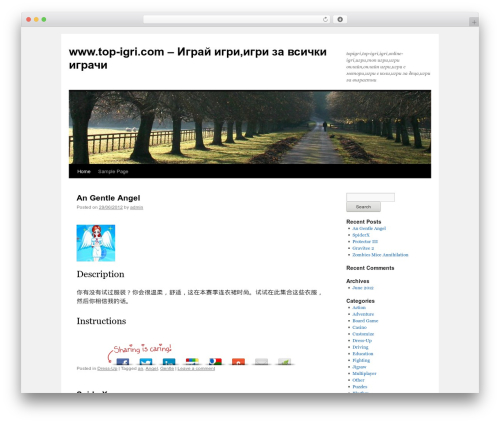Open Zombies Mice Annihilation recent post
This screenshot has height=423, width=500.
pyautogui.click(x=380, y=255)
